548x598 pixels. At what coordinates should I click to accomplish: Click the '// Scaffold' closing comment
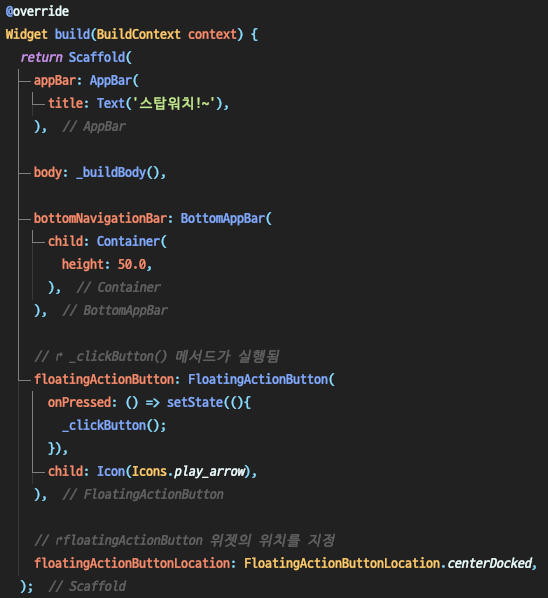coord(87,586)
